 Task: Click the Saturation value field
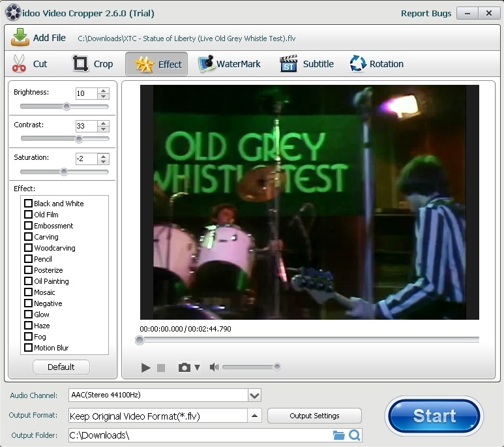coord(87,159)
